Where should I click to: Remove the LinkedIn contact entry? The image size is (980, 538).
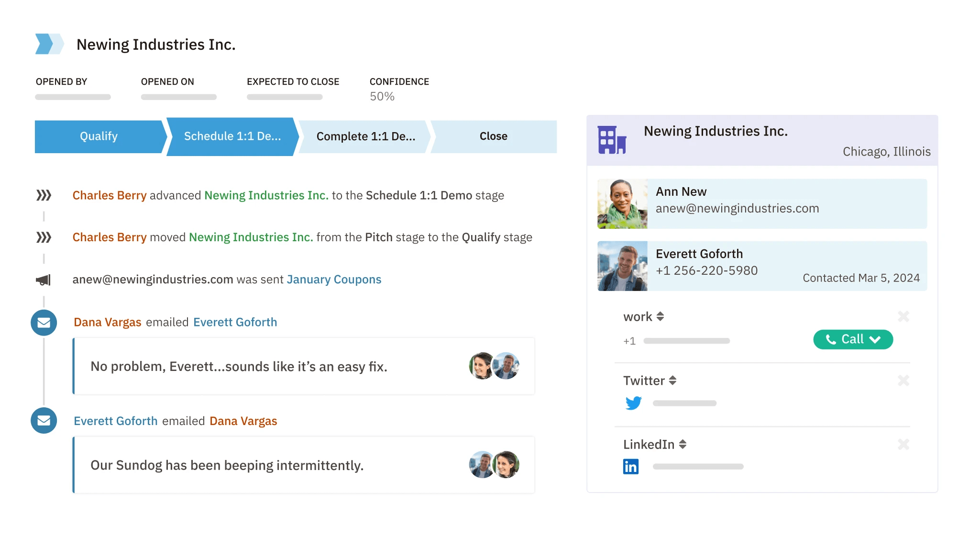tap(903, 445)
